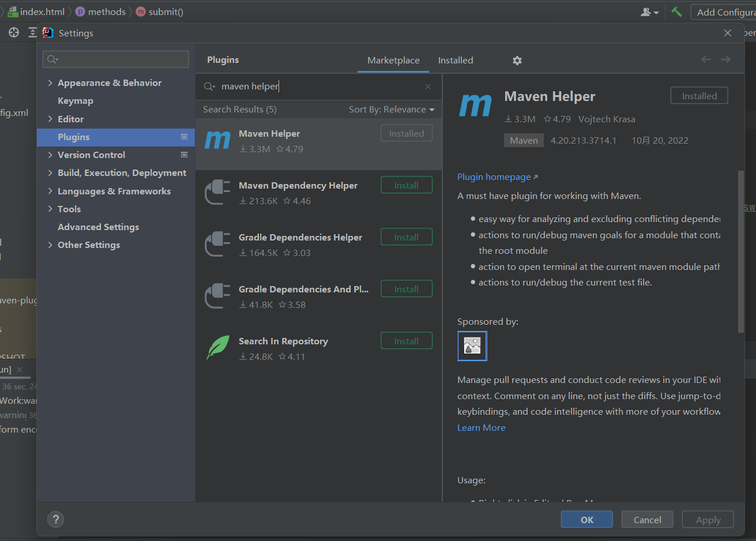Viewport: 756px width, 541px height.
Task: Expand Languages & Frameworks section
Action: [x=50, y=191]
